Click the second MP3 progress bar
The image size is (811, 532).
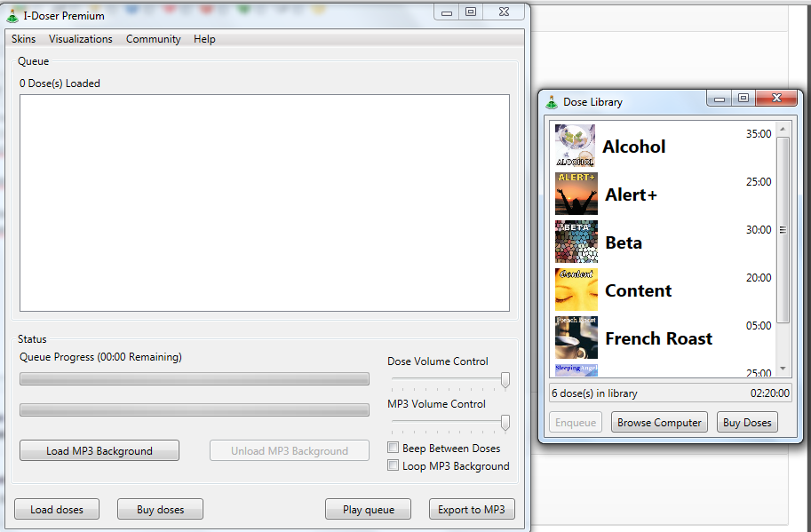pos(195,410)
